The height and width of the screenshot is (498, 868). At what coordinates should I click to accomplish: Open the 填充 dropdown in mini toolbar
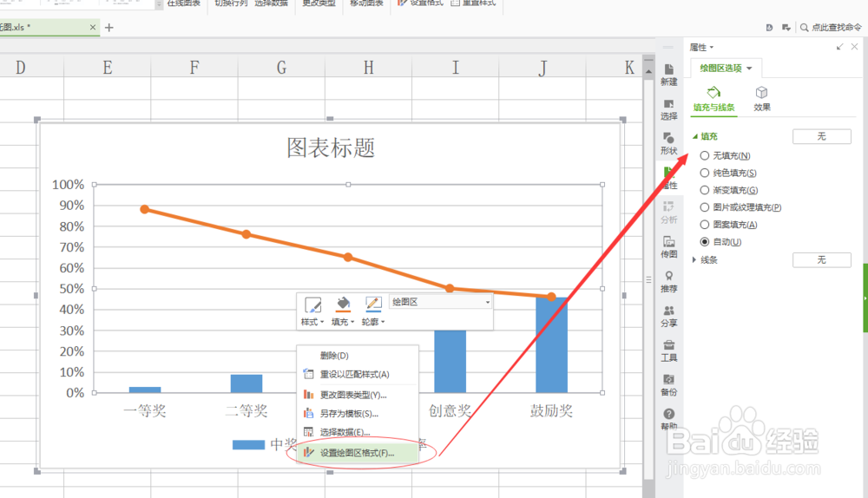[x=352, y=322]
